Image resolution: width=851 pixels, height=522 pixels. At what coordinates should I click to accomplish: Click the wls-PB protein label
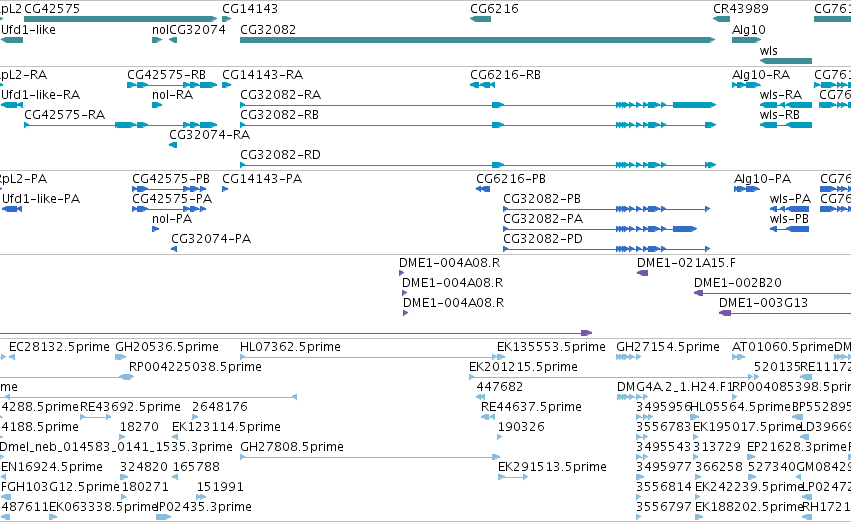coord(789,219)
